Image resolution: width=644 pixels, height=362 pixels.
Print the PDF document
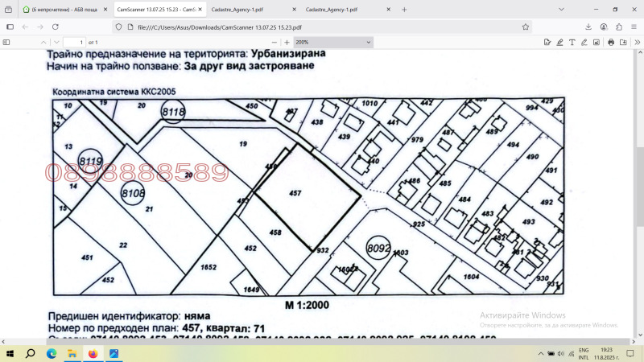611,43
